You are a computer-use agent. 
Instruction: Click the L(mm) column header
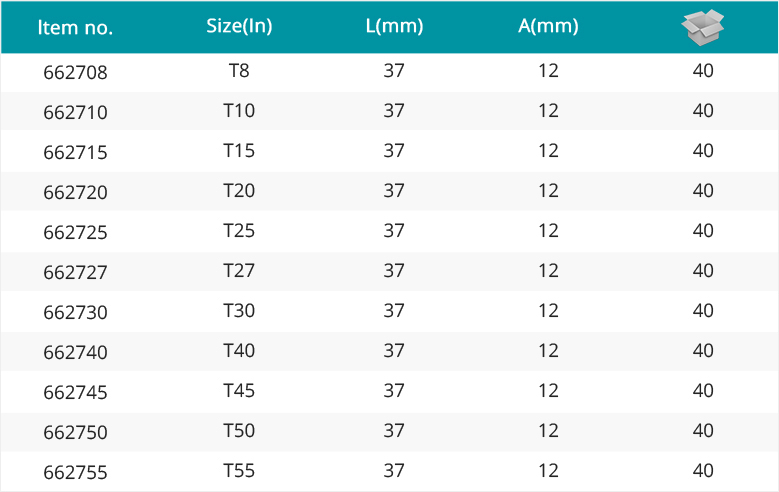(394, 26)
